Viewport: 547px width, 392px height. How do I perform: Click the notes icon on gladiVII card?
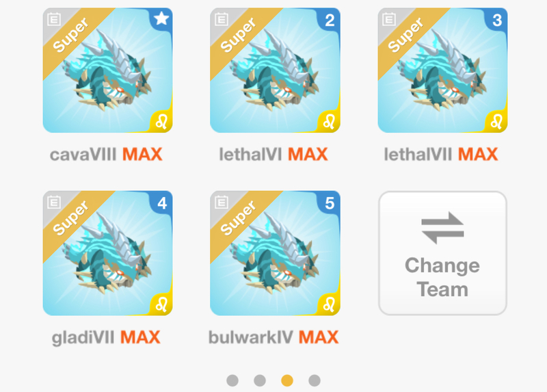click(54, 202)
